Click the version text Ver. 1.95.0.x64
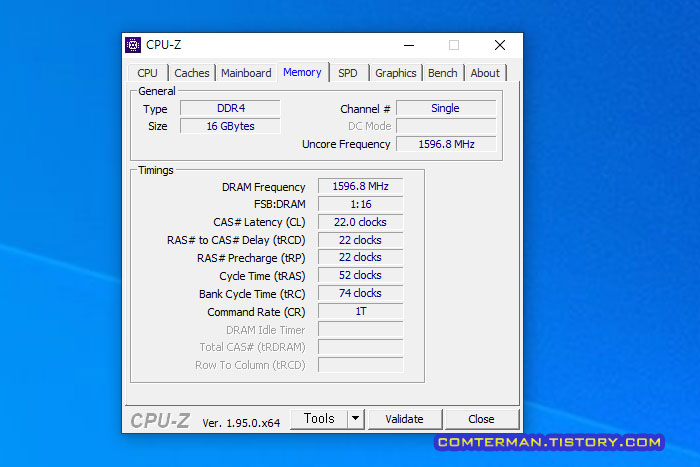The width and height of the screenshot is (700, 467). pos(241,423)
